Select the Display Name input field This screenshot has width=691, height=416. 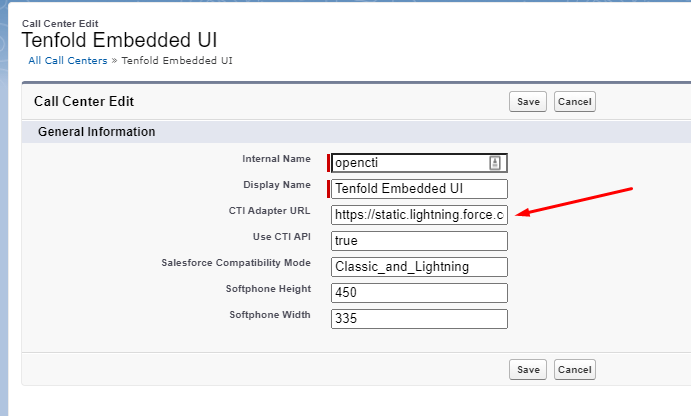coord(419,189)
